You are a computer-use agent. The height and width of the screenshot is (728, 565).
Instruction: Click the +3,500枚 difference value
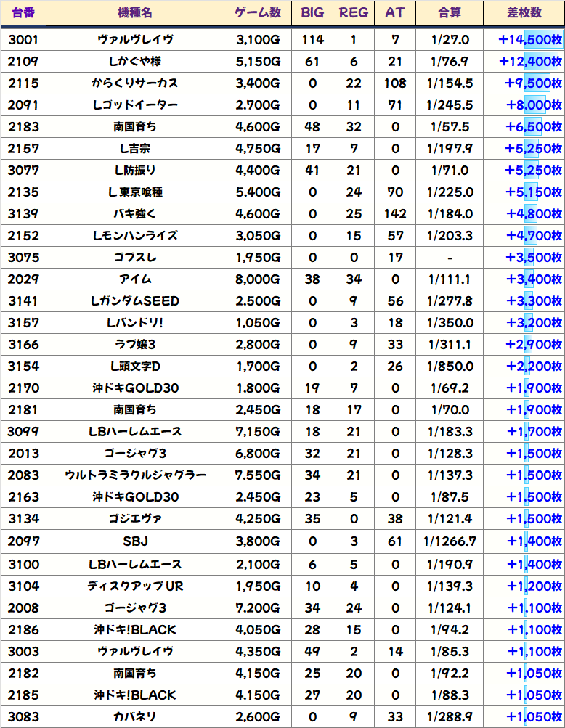[533, 258]
